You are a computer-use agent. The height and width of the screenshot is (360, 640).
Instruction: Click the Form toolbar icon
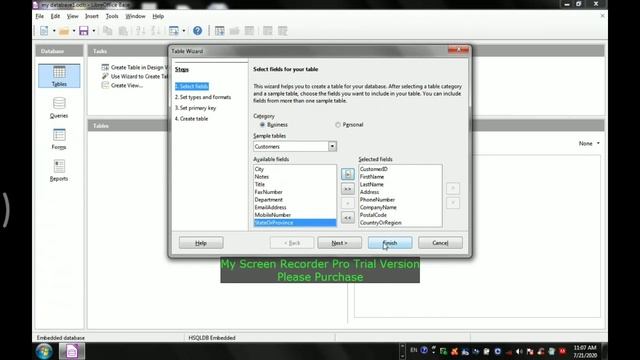[173, 31]
